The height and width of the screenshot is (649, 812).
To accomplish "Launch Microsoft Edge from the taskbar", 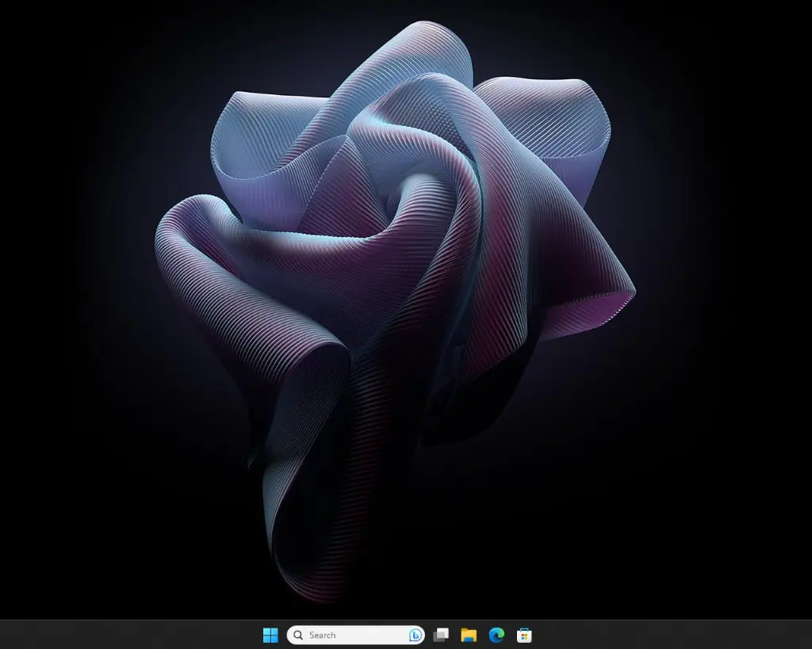I will [x=496, y=635].
